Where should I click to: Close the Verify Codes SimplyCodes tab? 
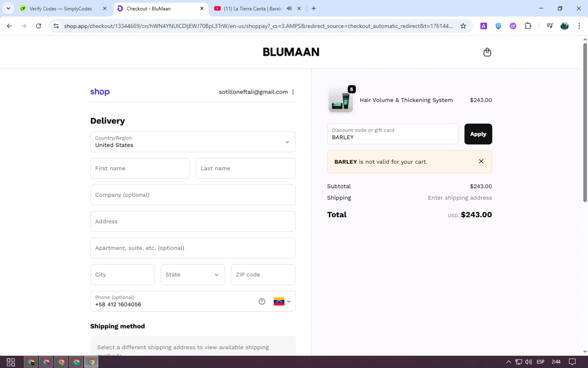[105, 8]
